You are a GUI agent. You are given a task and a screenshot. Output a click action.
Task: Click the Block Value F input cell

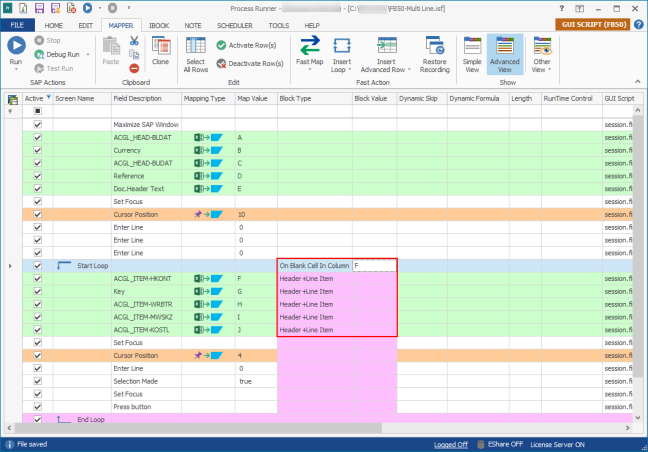click(374, 266)
